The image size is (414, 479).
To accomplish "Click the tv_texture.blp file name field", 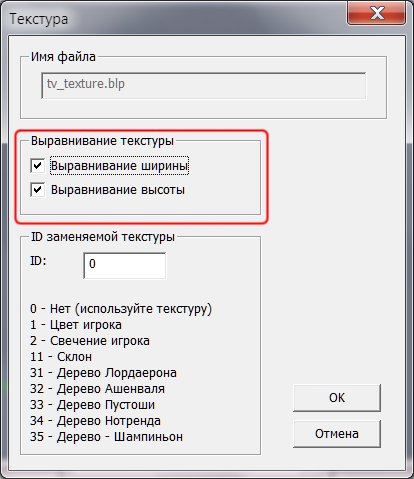I will pyautogui.click(x=203, y=85).
